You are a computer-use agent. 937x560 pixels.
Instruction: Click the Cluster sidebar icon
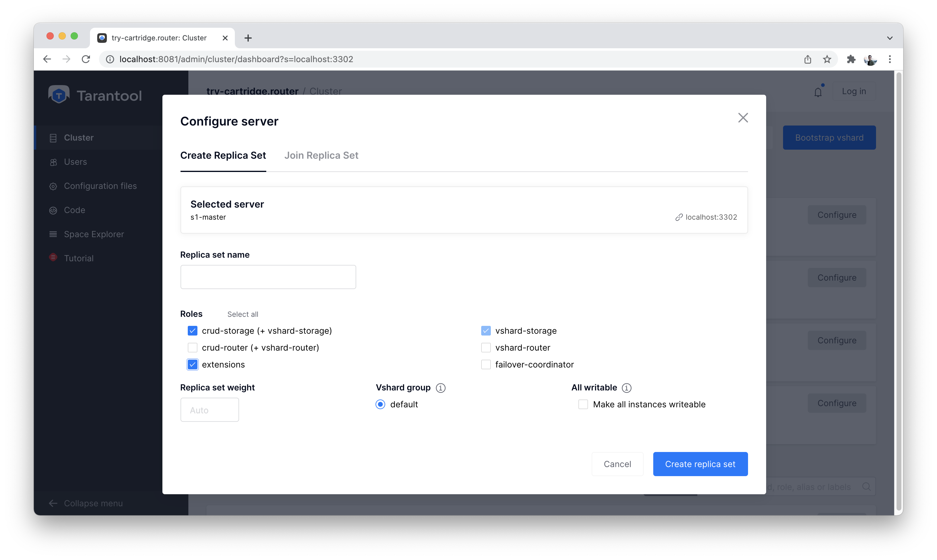coord(53,138)
